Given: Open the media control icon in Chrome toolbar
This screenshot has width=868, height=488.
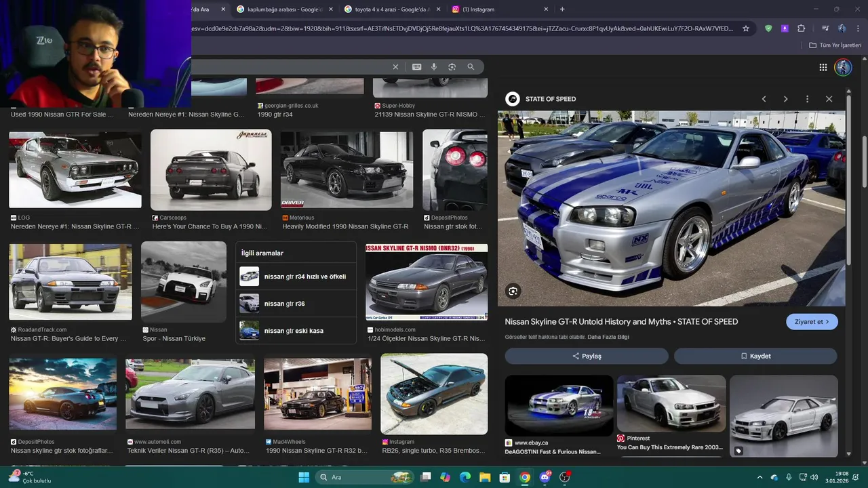Looking at the screenshot, I should pyautogui.click(x=825, y=28).
